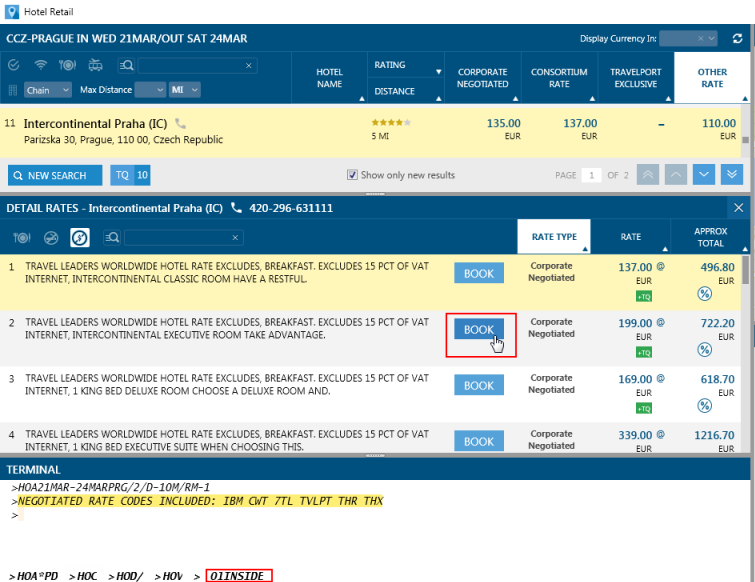Go to next page with down arrow
This screenshot has width=755, height=582.
705,175
